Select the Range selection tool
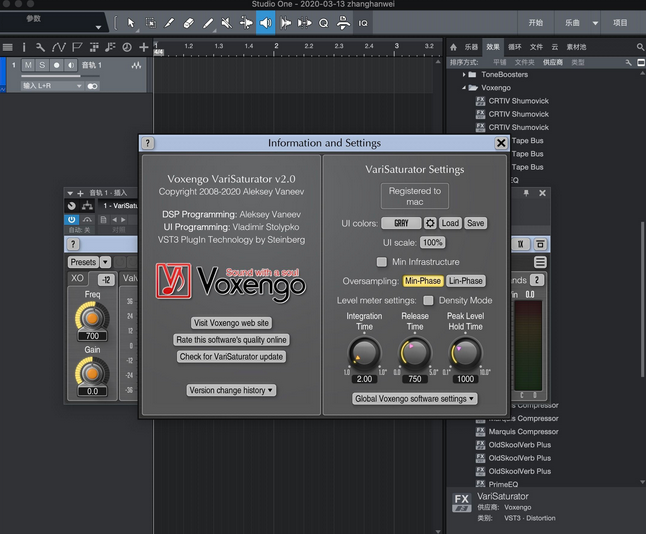 pyautogui.click(x=151, y=23)
